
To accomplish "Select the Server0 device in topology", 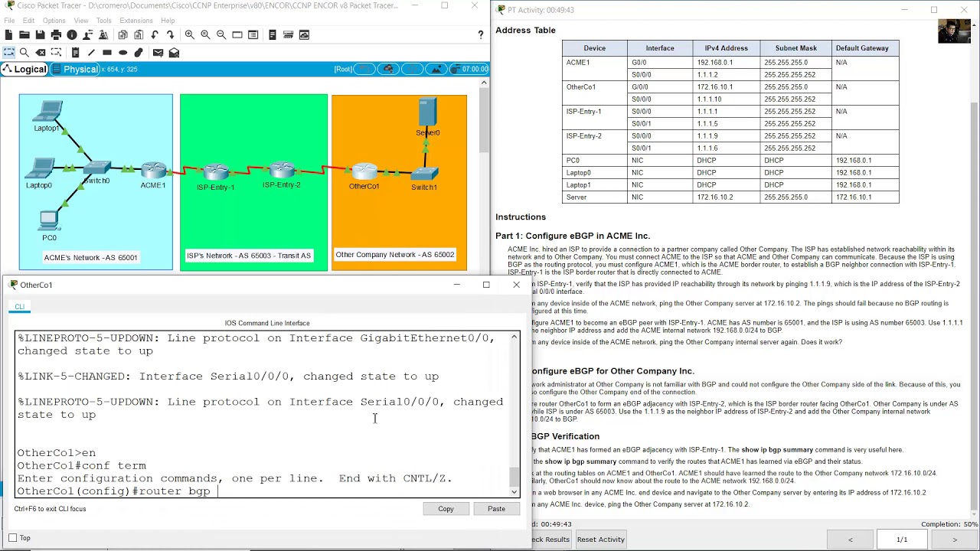I will click(427, 112).
